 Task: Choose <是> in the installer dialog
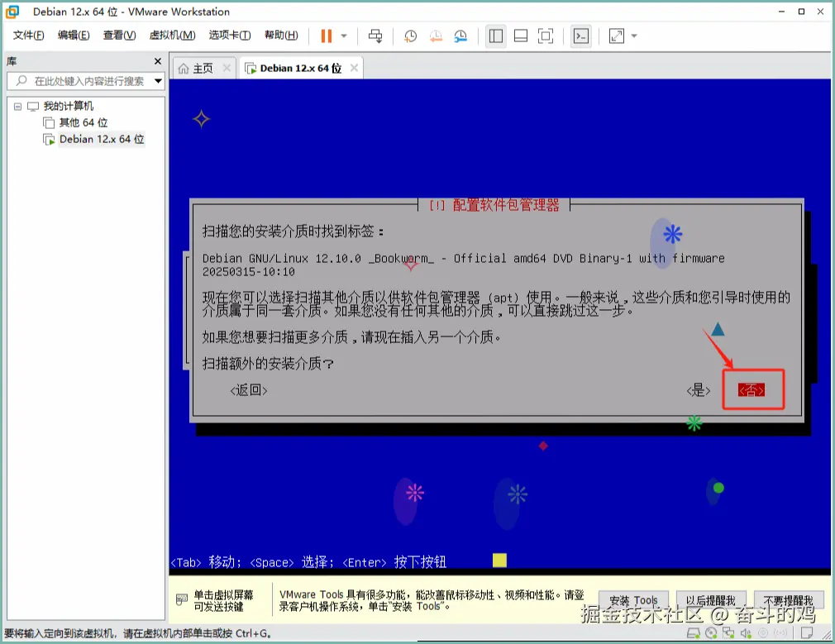click(x=698, y=390)
